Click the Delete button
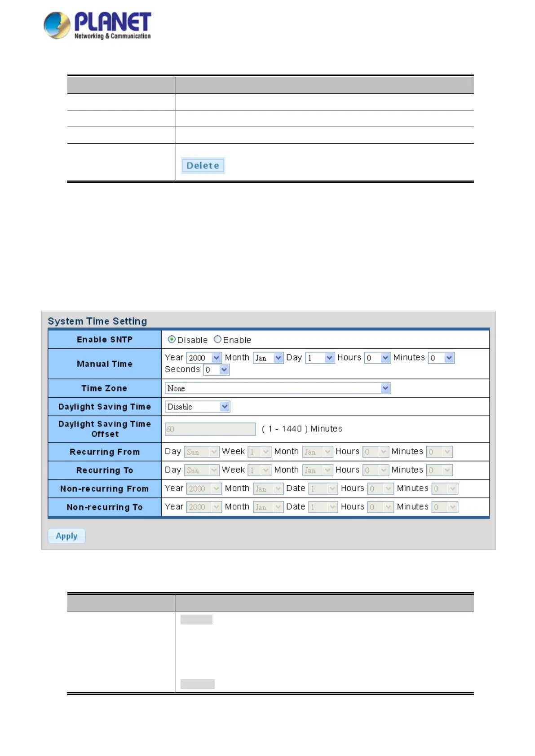Viewport: 535px width, 756px height. click(203, 166)
